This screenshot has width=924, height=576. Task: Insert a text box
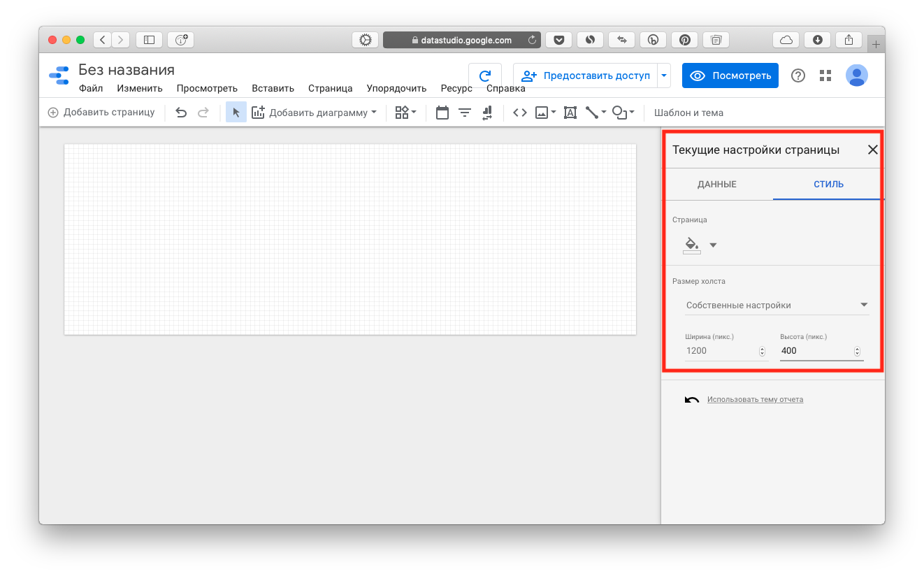click(570, 113)
